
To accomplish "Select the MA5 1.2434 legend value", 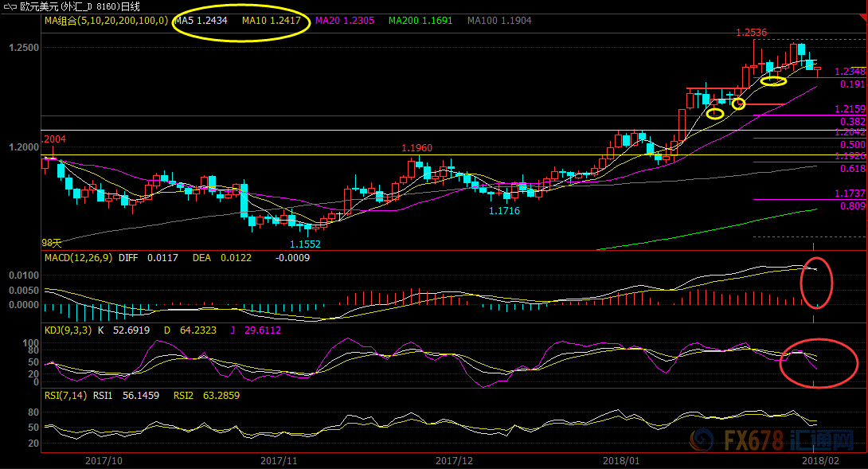I will (205, 20).
